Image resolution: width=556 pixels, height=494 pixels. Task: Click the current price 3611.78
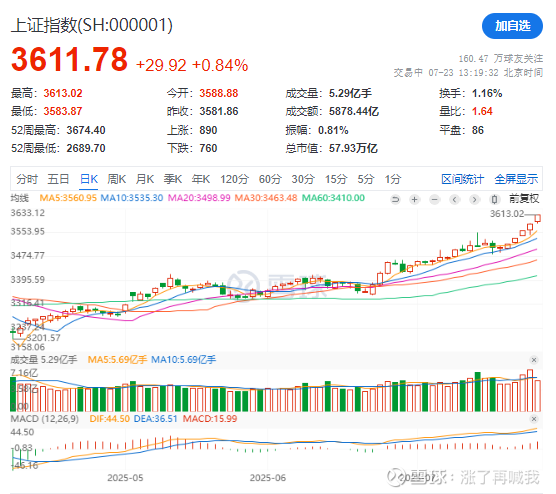click(69, 59)
